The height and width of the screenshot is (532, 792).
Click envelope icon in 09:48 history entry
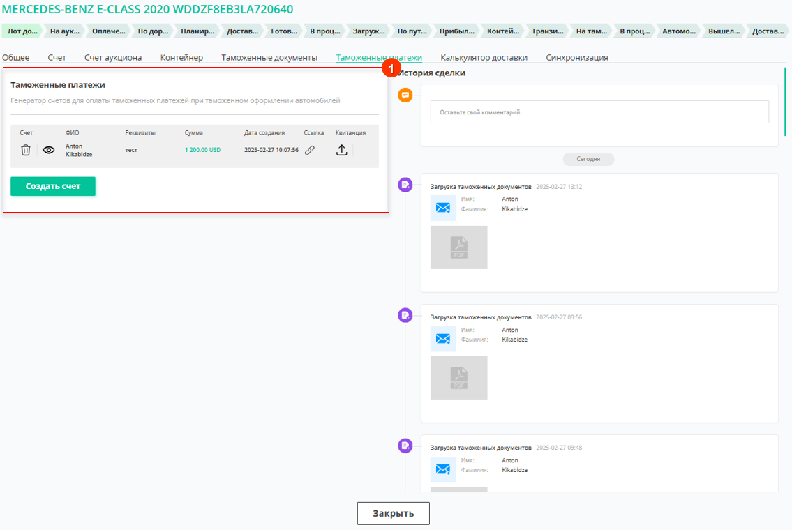coord(443,469)
